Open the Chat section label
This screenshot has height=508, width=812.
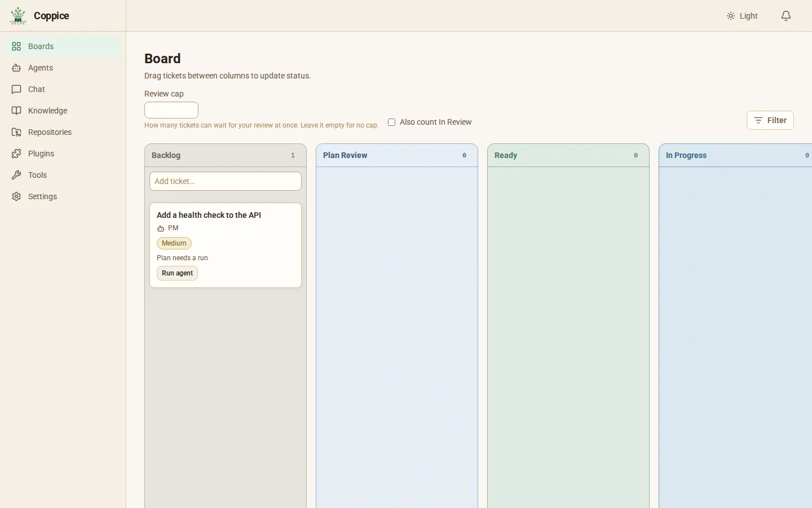pos(37,89)
